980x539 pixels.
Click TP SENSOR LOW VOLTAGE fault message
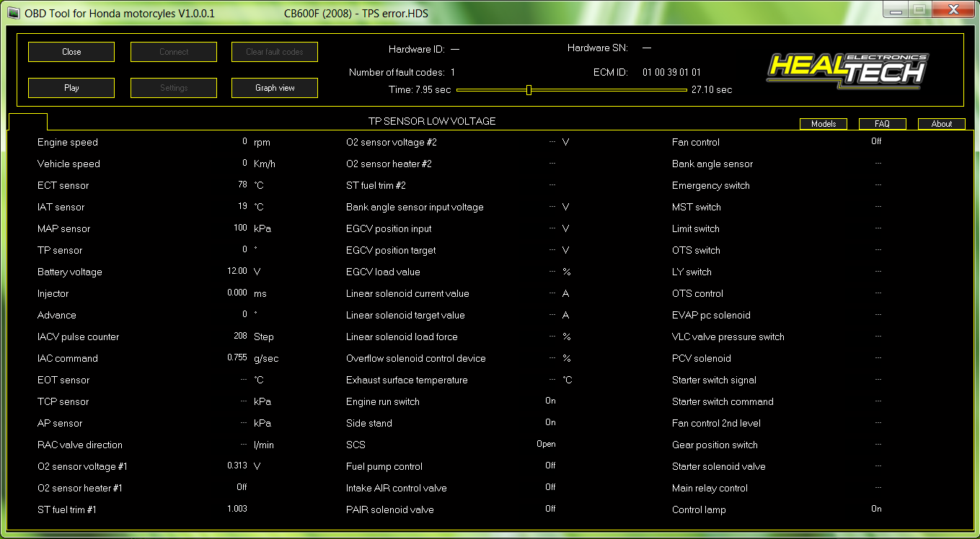432,121
